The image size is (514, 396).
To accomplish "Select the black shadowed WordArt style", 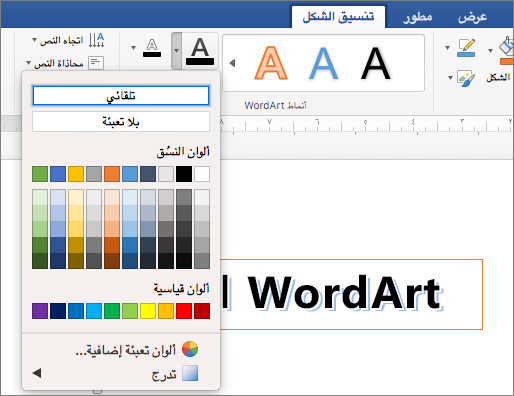I will coord(376,63).
